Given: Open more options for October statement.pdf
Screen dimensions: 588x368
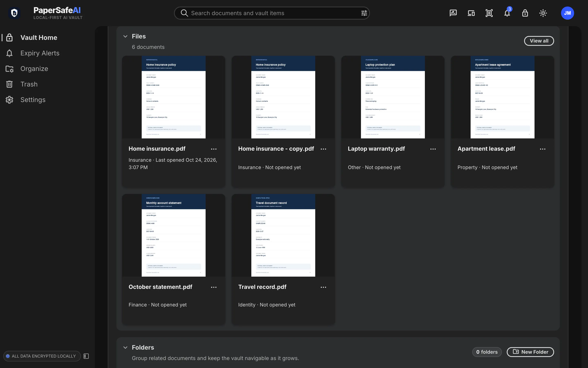Looking at the screenshot, I should pyautogui.click(x=214, y=287).
